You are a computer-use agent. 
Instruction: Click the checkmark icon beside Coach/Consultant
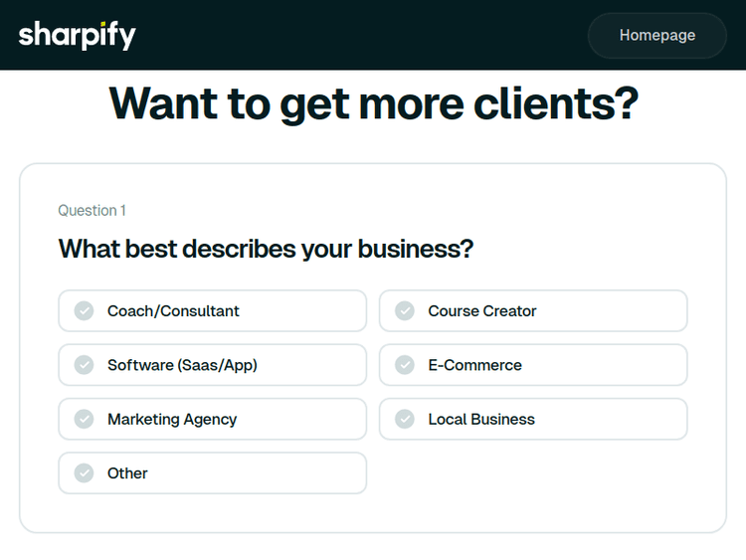pyautogui.click(x=85, y=311)
